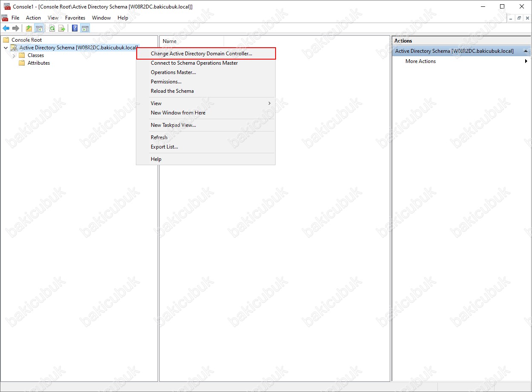
Task: Open Permissions from context menu
Action: [x=206, y=82]
